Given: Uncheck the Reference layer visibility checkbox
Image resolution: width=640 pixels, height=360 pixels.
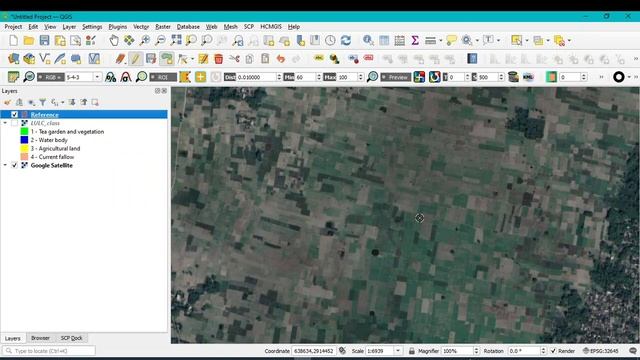Looking at the screenshot, I should tap(15, 115).
